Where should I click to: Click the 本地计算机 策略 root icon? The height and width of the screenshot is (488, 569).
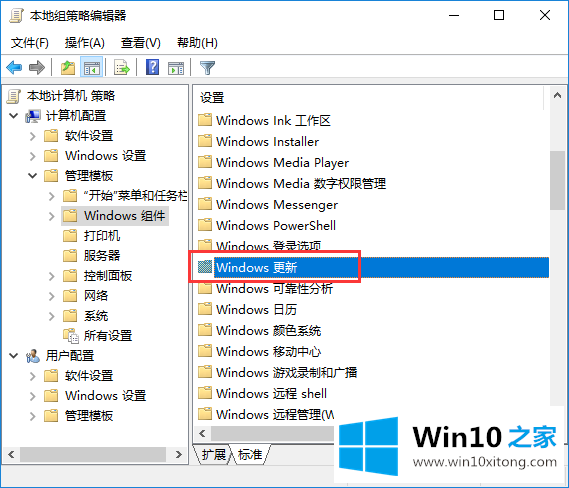tap(14, 96)
